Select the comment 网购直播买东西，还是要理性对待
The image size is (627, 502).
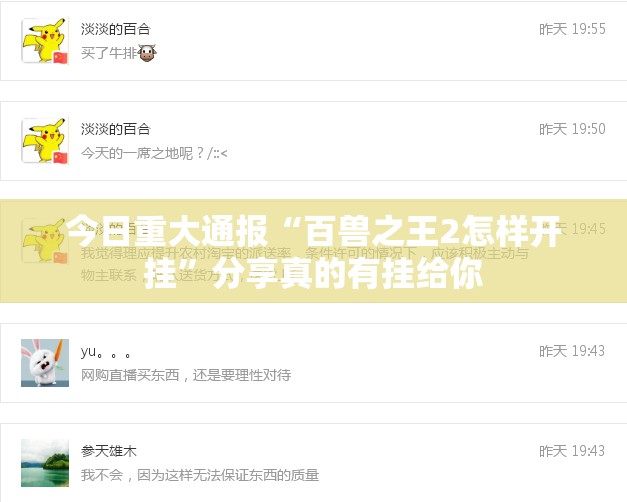tap(186, 375)
